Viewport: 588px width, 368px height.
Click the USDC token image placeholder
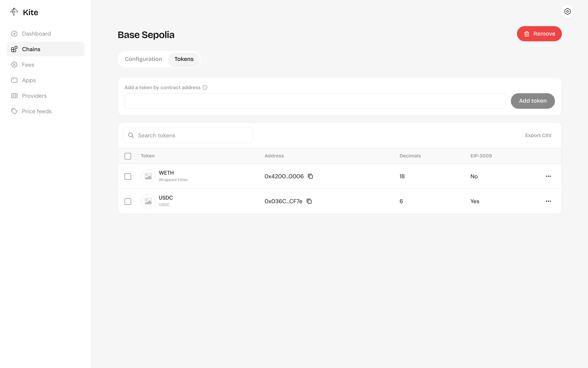148,201
